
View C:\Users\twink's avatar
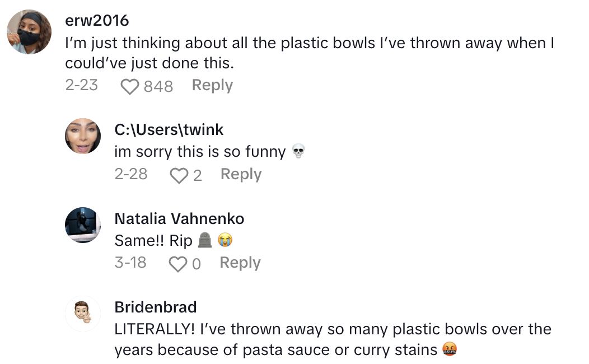tap(83, 136)
